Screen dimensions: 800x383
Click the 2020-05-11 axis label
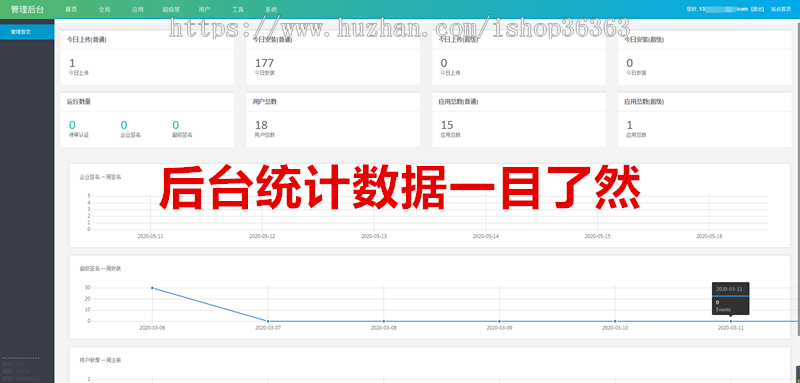click(x=150, y=237)
